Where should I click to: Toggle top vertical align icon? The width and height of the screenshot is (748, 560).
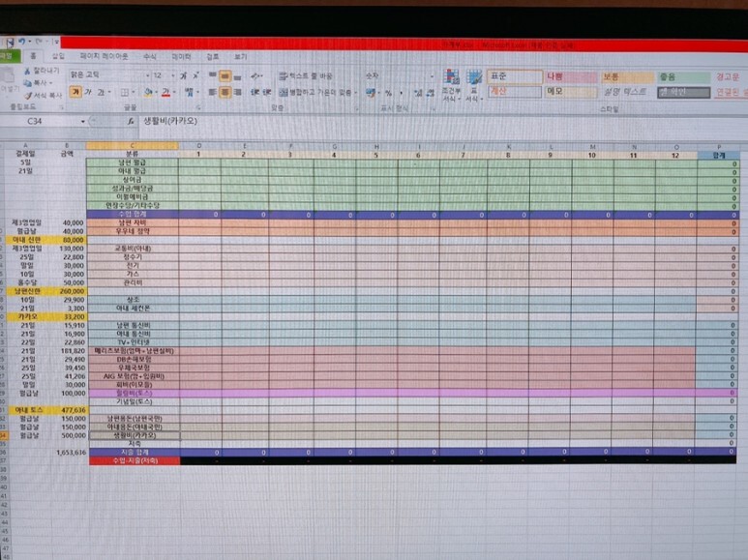(212, 75)
